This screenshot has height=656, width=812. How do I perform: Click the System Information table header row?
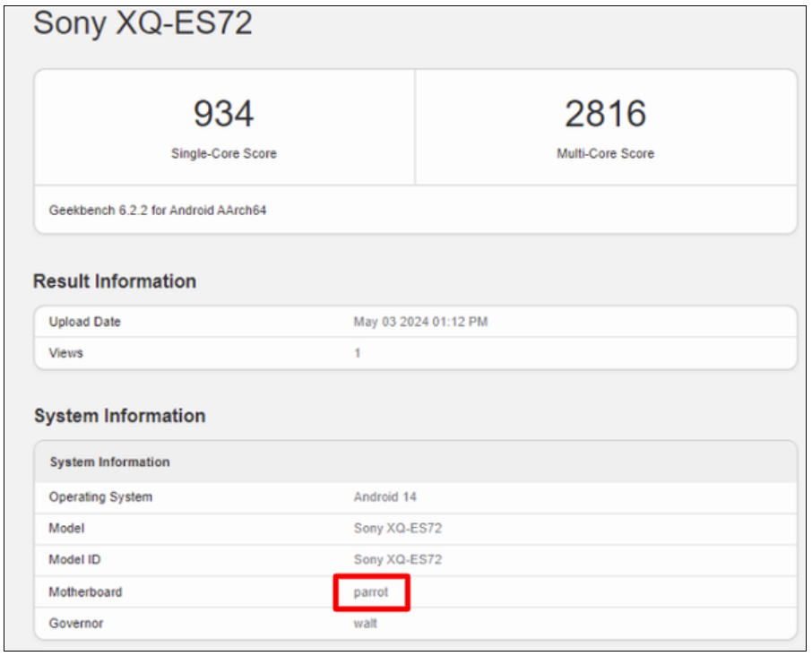pos(415,462)
